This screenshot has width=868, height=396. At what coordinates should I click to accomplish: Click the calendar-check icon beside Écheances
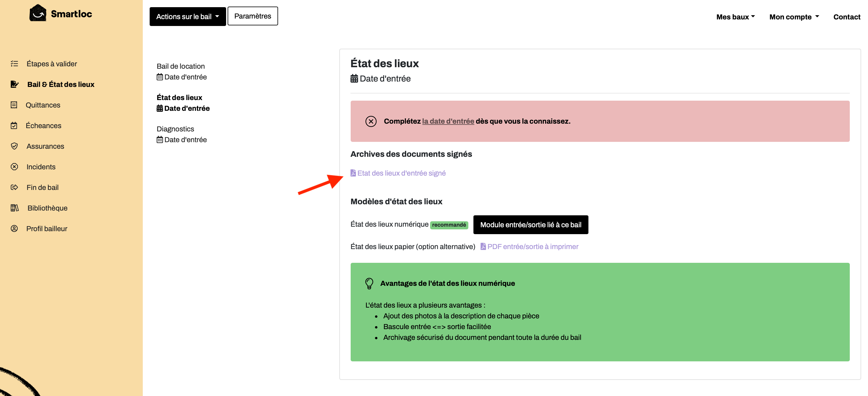click(x=14, y=125)
